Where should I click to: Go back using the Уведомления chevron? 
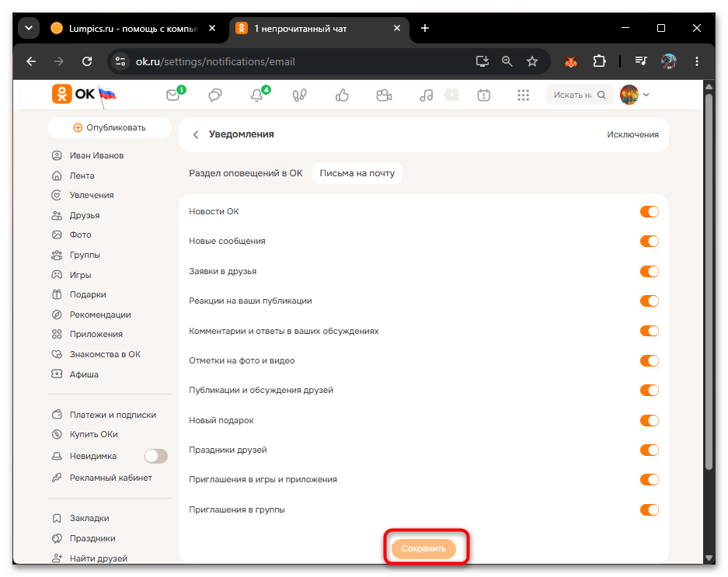pyautogui.click(x=196, y=134)
